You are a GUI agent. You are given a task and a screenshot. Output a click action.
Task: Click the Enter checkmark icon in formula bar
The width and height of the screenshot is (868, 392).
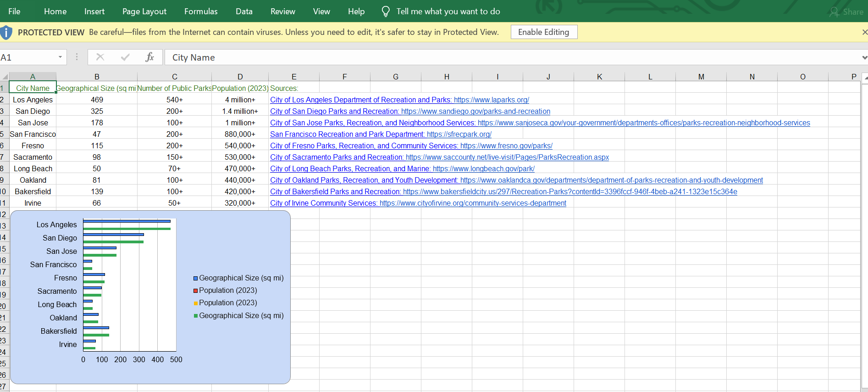coord(125,57)
